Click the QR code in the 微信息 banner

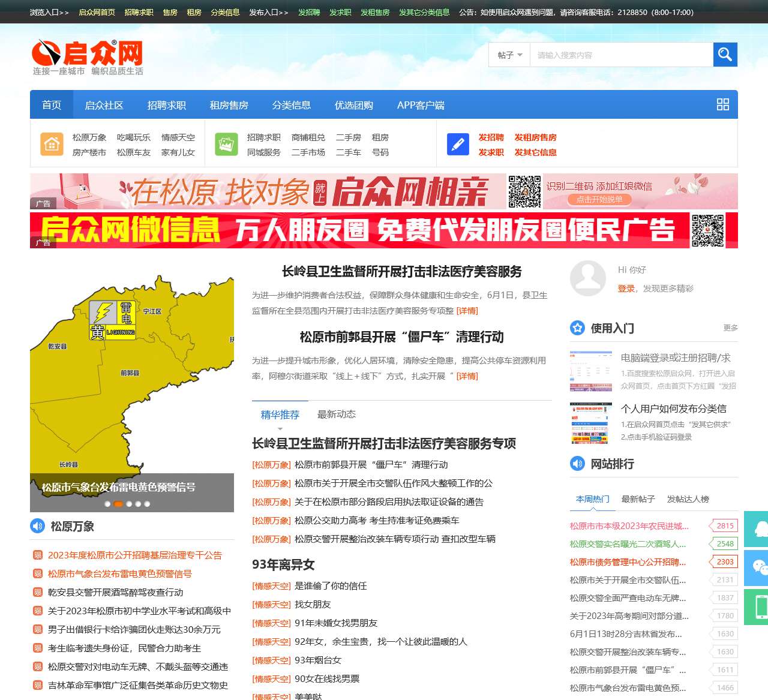[x=707, y=230]
